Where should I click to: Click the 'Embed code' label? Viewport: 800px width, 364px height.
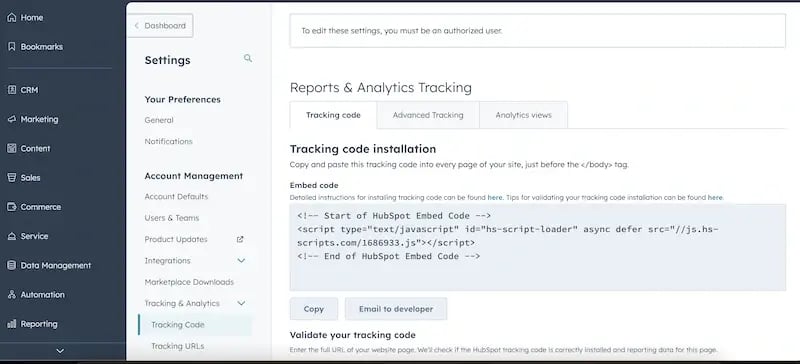pos(314,185)
